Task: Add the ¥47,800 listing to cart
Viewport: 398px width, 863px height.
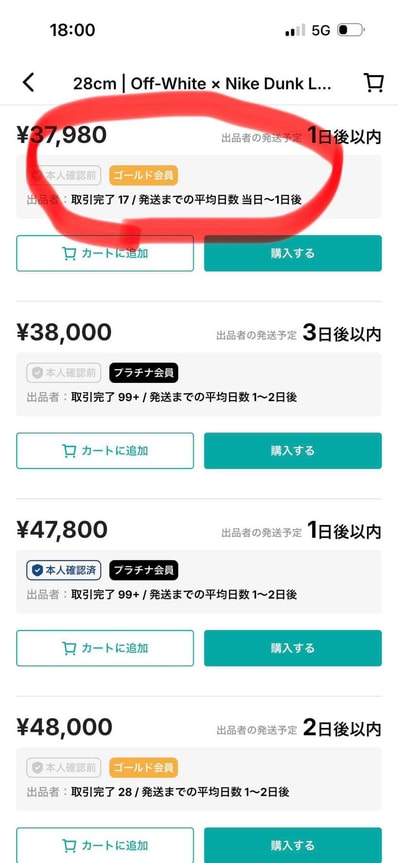Action: point(105,648)
